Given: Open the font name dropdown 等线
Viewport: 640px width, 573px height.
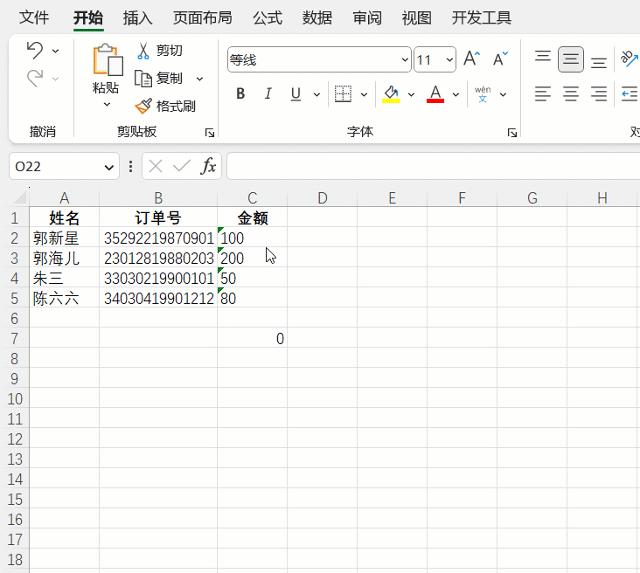Looking at the screenshot, I should [x=404, y=60].
